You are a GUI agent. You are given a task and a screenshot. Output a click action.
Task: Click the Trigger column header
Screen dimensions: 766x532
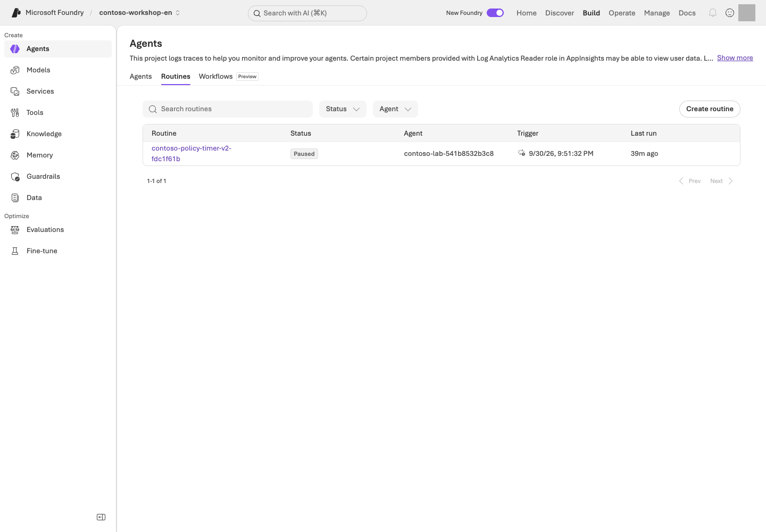point(528,134)
